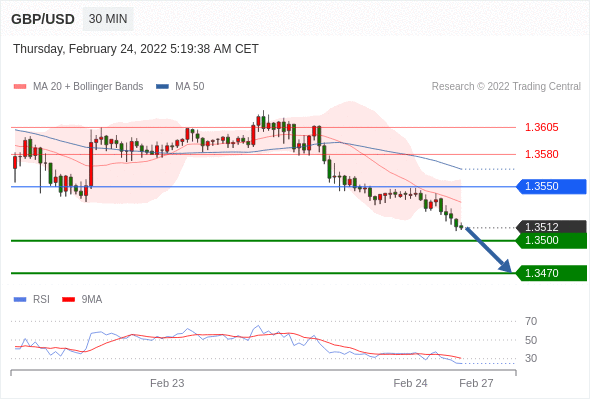Image resolution: width=590 pixels, height=400 pixels.
Task: Select the 1.3500 green support tag
Action: pos(551,241)
